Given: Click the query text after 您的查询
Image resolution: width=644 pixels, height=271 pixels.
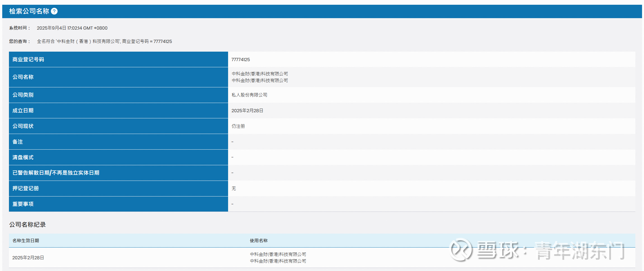Looking at the screenshot, I should tap(104, 41).
